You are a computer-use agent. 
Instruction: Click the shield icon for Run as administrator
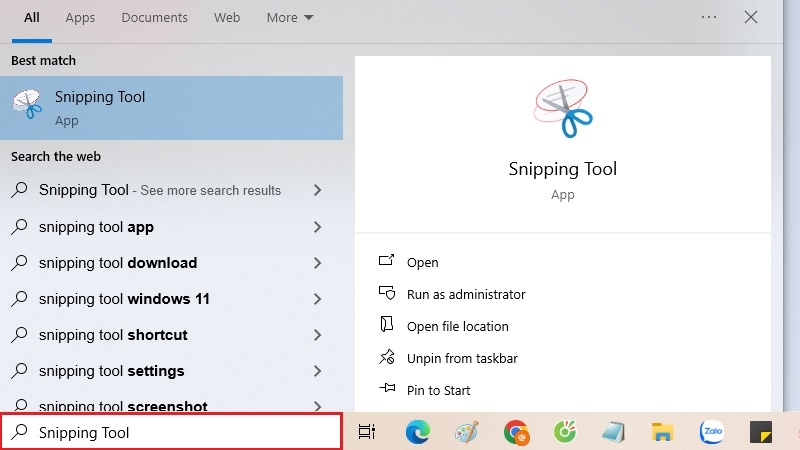tap(387, 293)
